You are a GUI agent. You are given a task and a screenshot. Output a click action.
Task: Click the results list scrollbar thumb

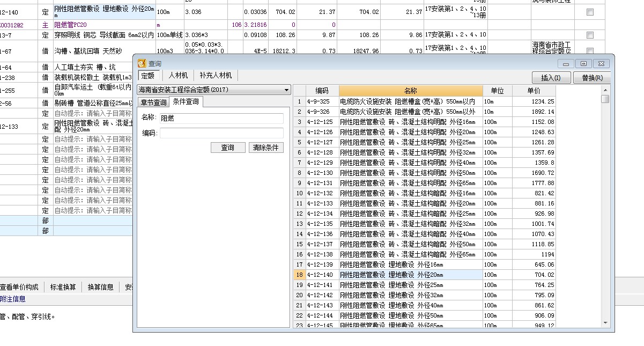click(605, 99)
